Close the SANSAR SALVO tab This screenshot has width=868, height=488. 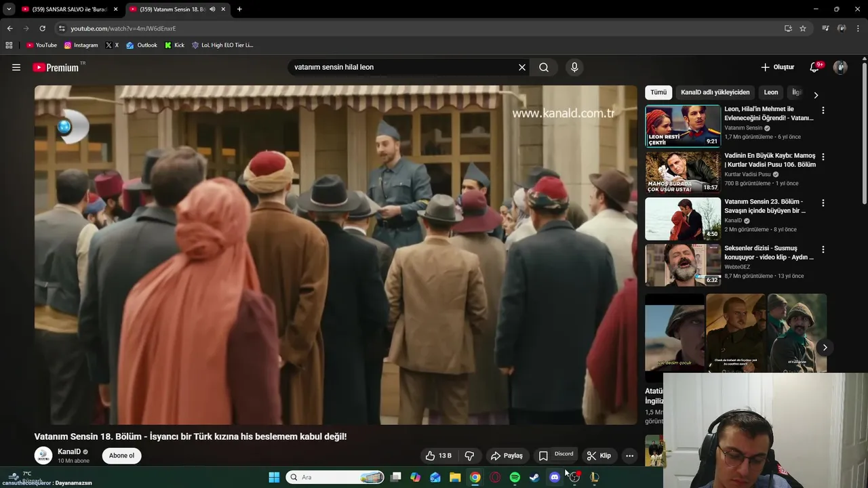tap(115, 9)
